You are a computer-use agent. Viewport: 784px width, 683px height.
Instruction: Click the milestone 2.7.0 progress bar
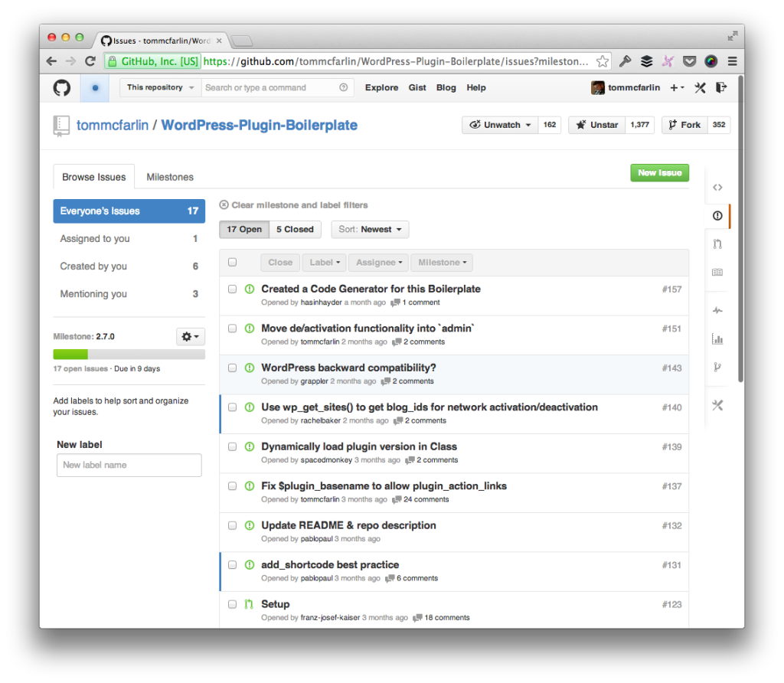[129, 355]
